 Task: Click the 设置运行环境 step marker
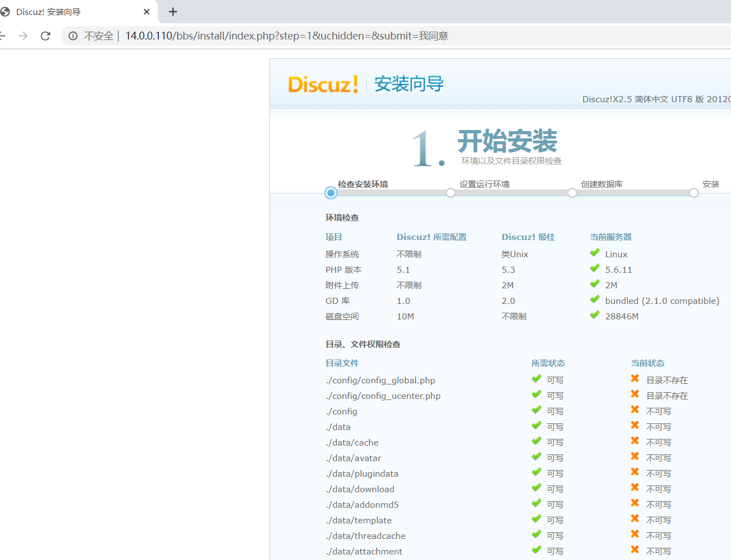point(450,193)
